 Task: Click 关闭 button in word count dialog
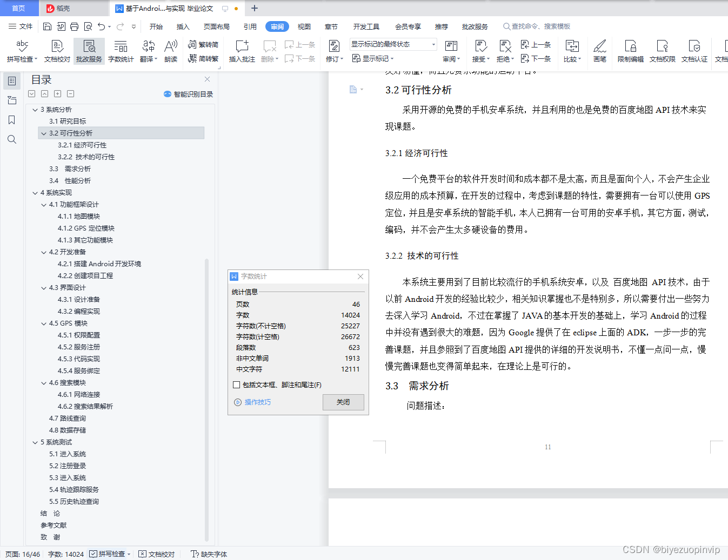coord(343,402)
